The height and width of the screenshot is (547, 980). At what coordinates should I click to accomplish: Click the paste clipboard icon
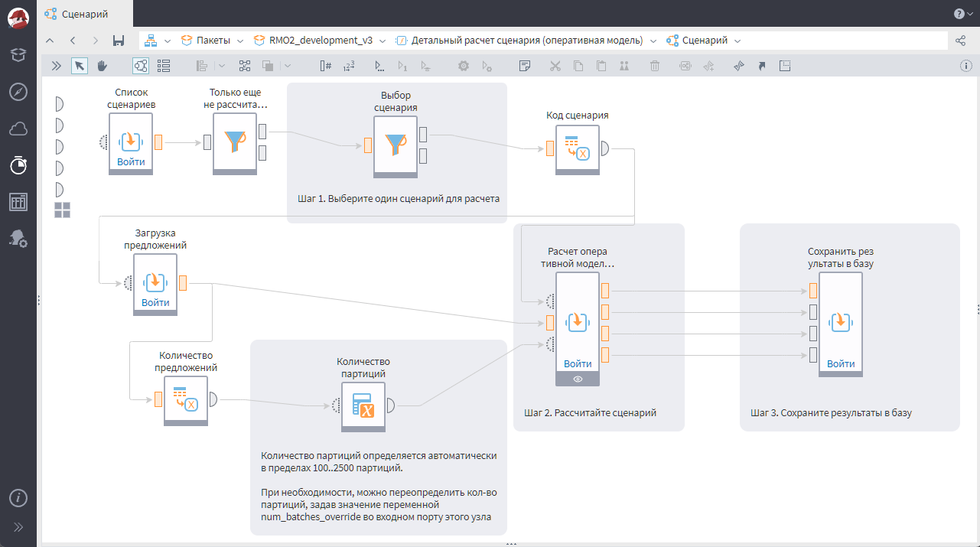click(x=601, y=66)
